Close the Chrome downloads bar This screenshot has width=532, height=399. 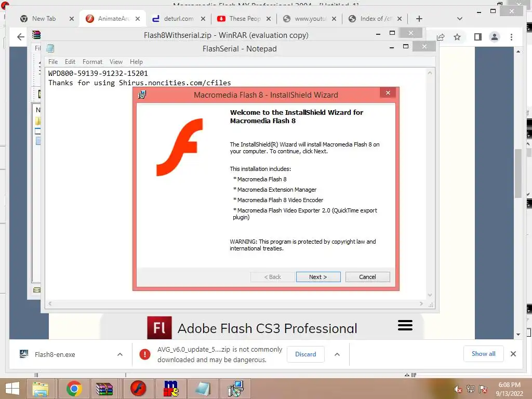coord(513,354)
